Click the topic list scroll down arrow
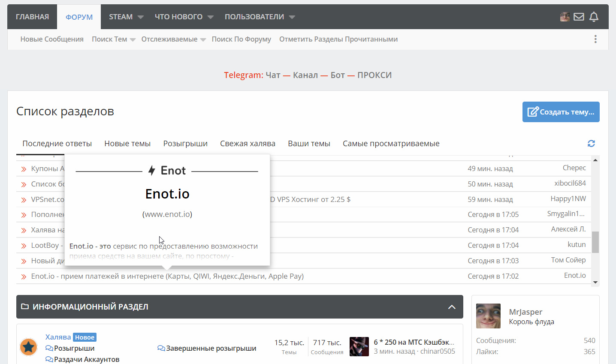The height and width of the screenshot is (364, 616). 595,282
